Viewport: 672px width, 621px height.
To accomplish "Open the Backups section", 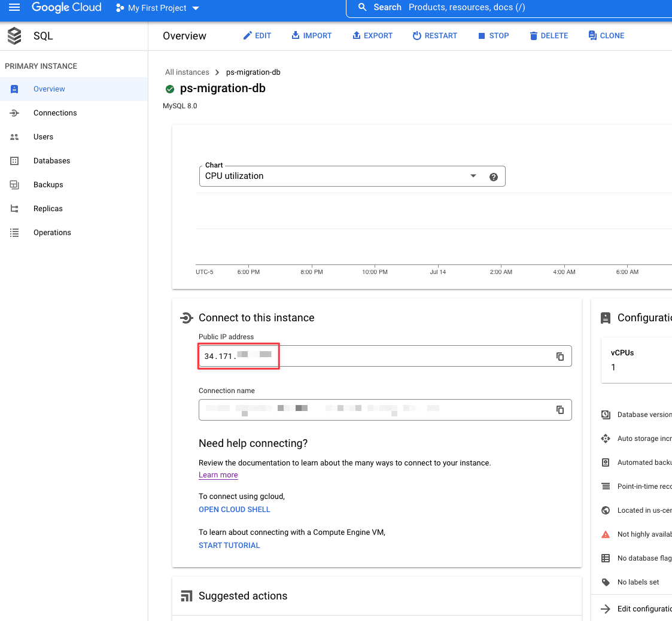I will (48, 185).
